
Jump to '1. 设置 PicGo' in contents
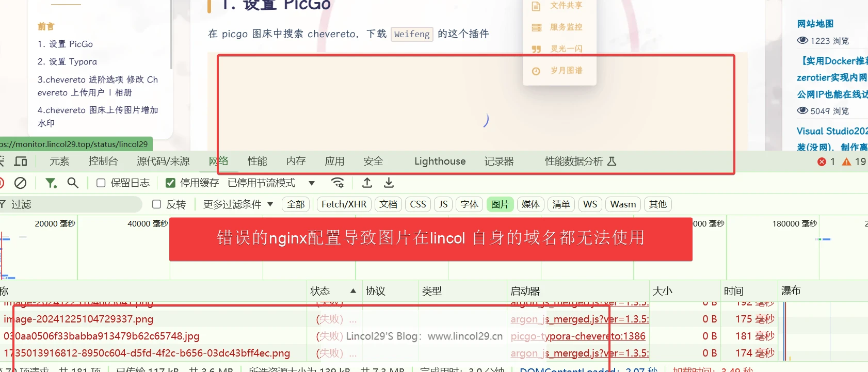tap(65, 44)
